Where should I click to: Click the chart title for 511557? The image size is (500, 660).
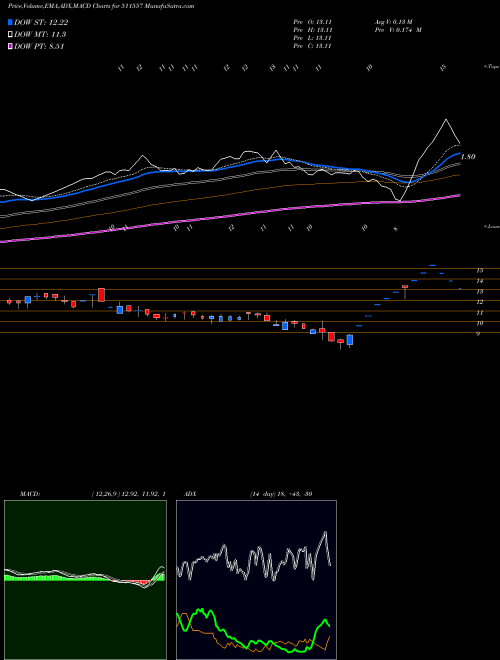101,6
